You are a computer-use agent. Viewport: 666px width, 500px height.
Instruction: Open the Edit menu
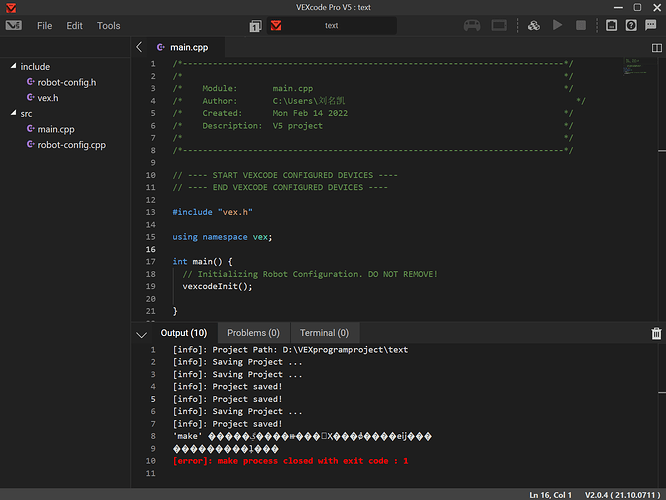[74, 26]
